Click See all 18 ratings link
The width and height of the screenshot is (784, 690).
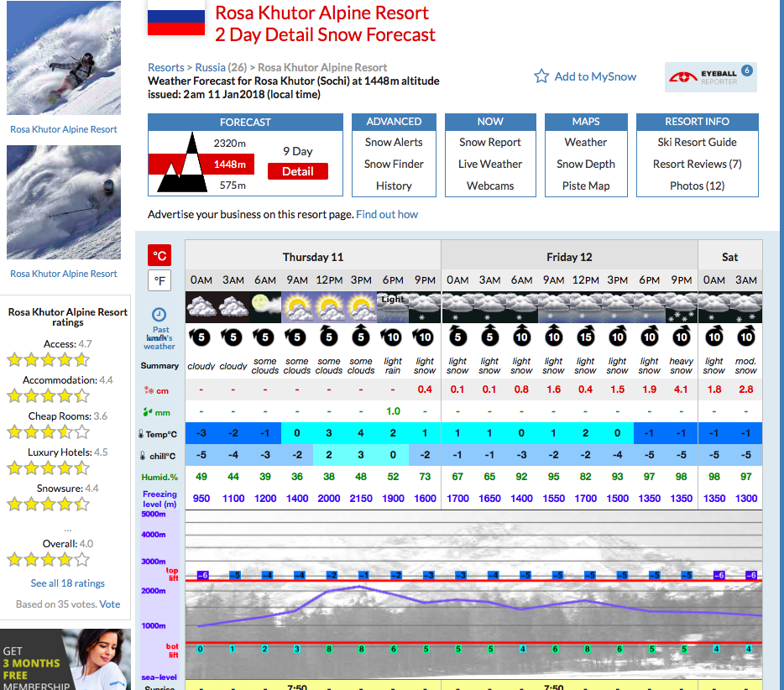pyautogui.click(x=67, y=583)
